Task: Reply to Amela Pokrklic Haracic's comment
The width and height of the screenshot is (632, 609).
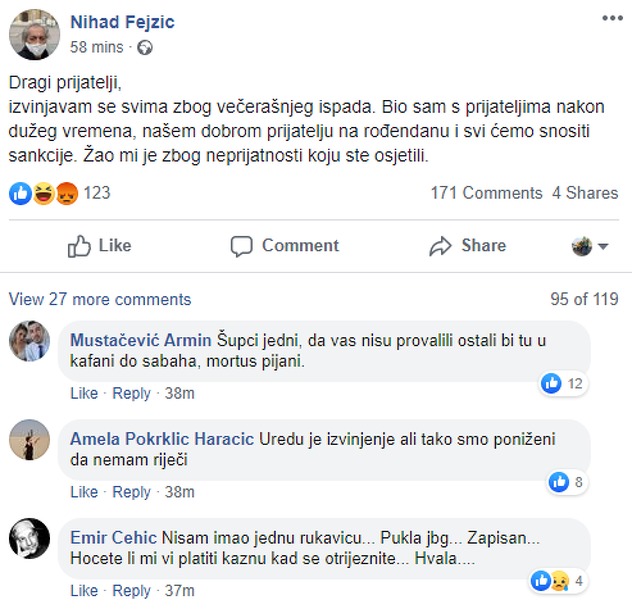Action: tap(131, 492)
